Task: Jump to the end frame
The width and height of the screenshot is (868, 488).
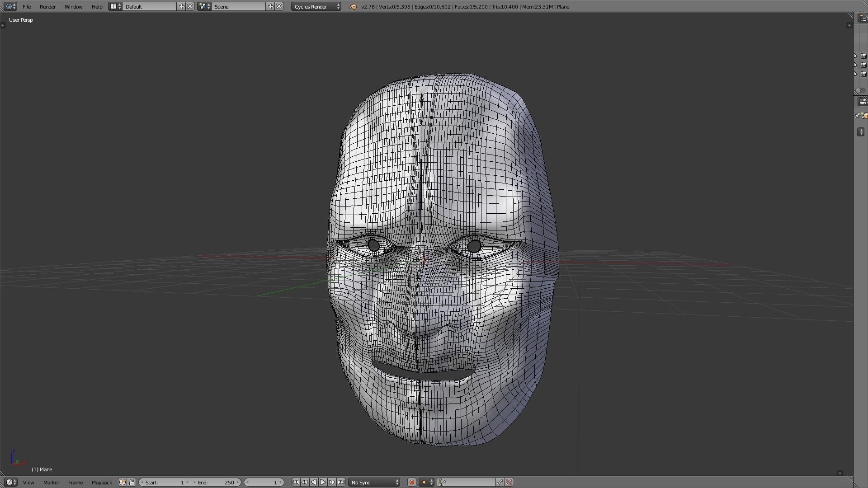Action: click(341, 482)
